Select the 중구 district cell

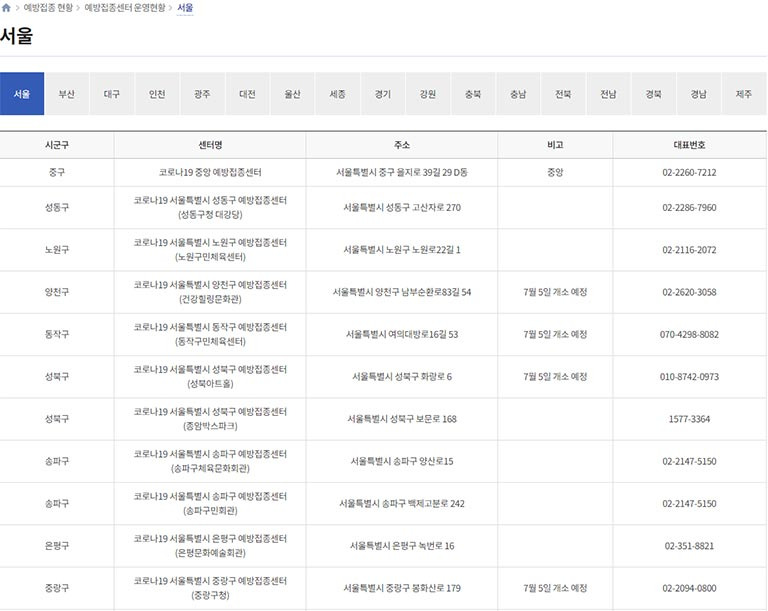57,172
